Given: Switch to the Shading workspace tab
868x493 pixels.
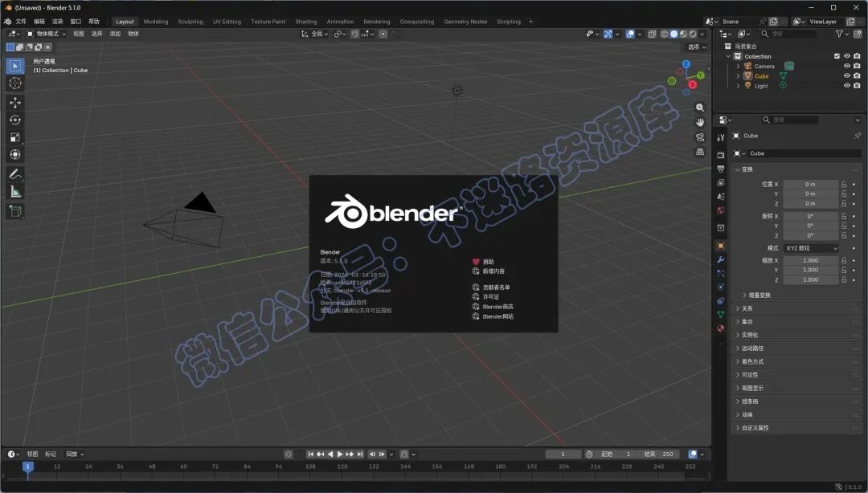Looking at the screenshot, I should (x=305, y=22).
